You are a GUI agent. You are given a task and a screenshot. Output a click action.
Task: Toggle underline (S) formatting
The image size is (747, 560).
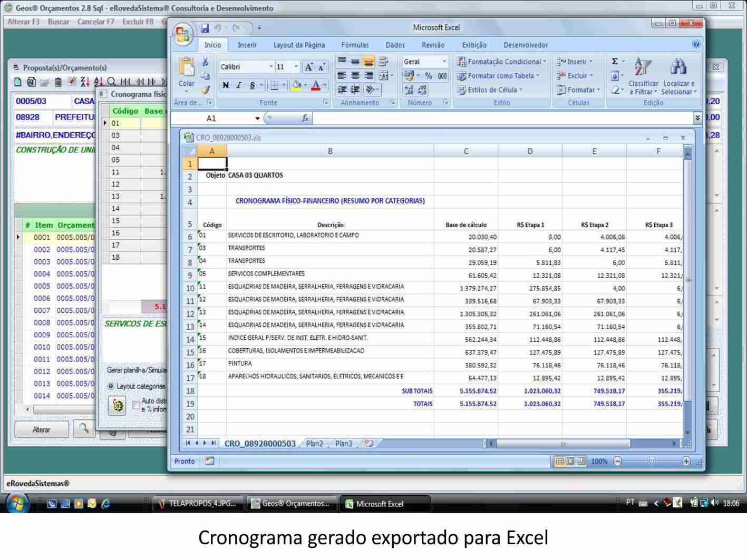(x=252, y=85)
